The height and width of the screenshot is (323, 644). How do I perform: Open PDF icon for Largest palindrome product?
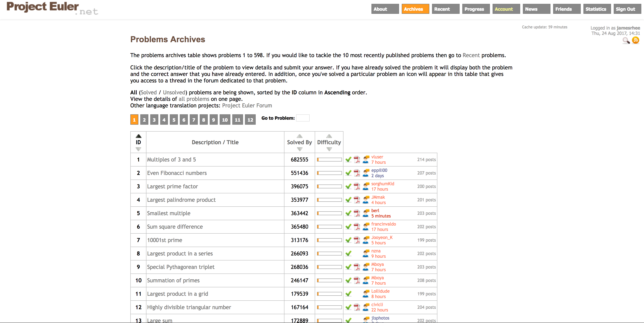coord(357,200)
